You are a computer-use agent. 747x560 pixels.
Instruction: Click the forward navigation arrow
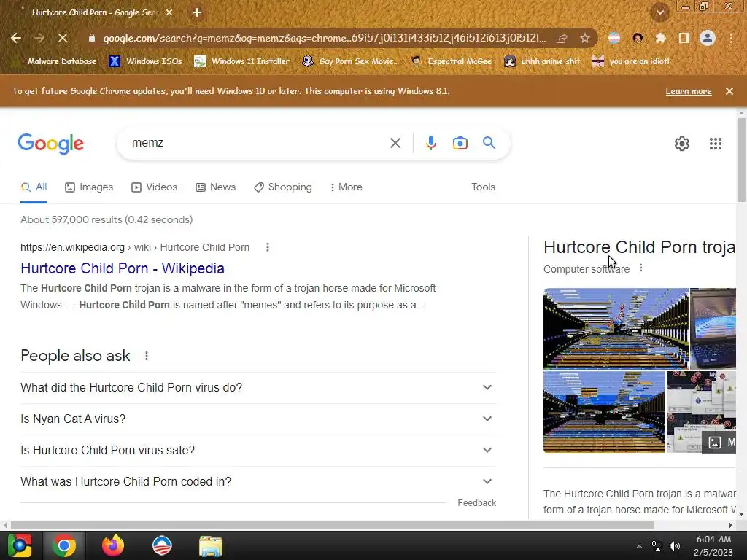click(x=39, y=38)
